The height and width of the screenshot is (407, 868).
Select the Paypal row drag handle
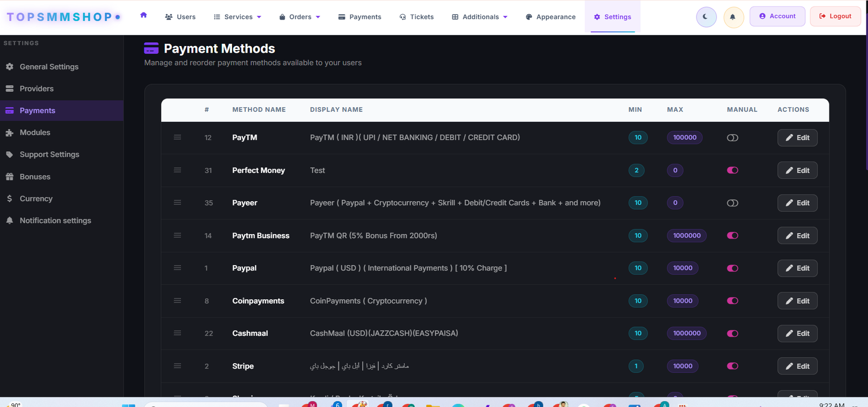(x=177, y=268)
